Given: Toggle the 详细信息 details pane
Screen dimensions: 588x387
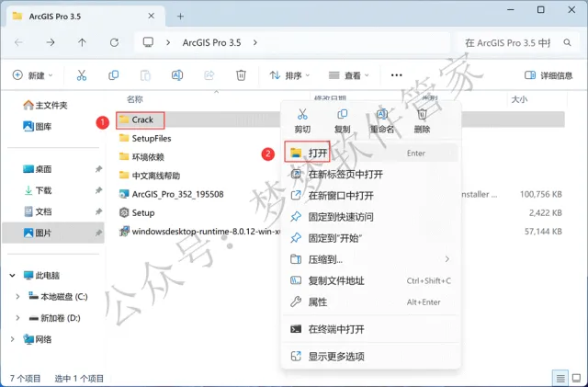Looking at the screenshot, I should 548,75.
